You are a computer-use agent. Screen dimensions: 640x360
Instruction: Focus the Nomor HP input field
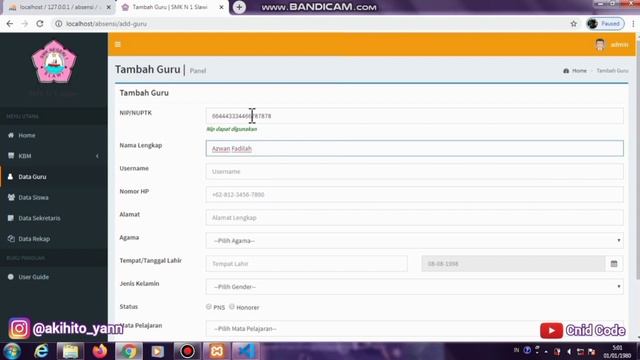[414, 195]
